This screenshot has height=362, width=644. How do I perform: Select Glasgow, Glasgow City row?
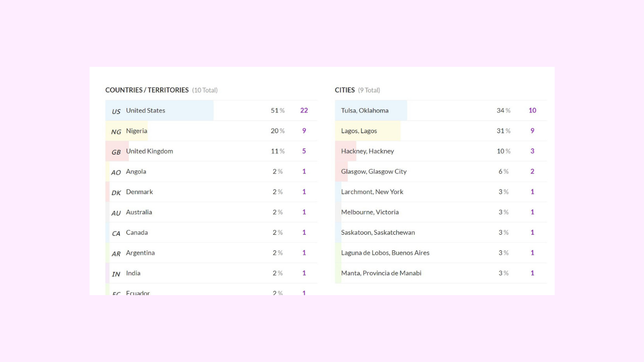(374, 171)
